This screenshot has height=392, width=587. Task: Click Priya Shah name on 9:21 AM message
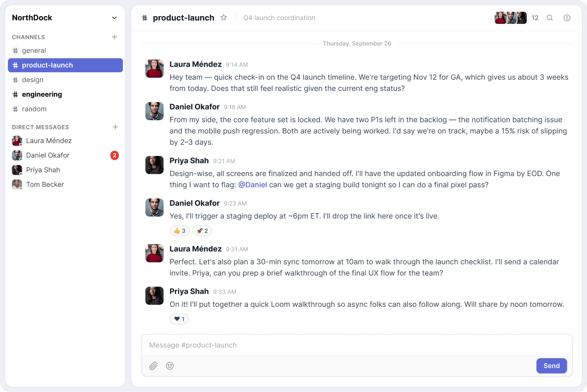click(189, 160)
